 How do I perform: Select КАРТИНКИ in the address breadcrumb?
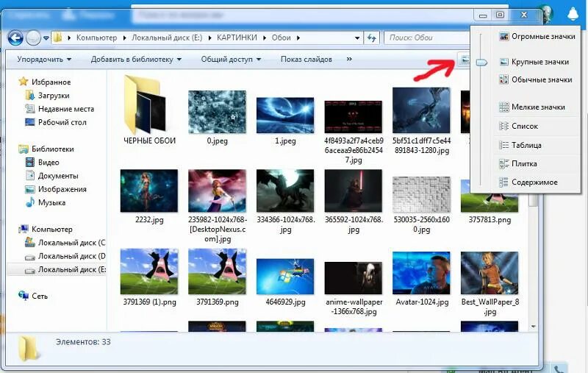point(237,38)
